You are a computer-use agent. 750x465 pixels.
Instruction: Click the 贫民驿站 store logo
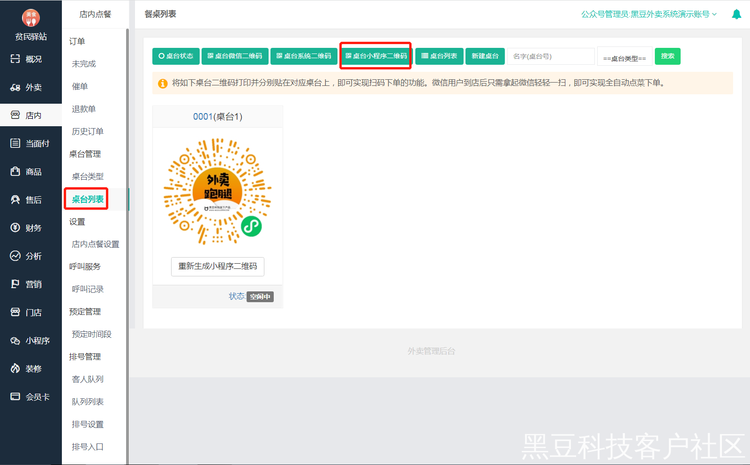31,18
